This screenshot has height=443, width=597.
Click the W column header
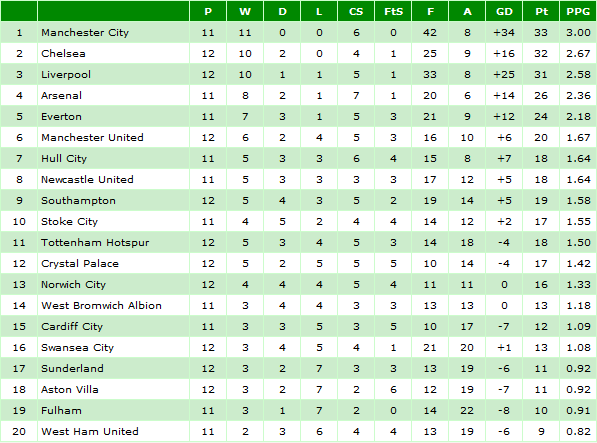(245, 11)
